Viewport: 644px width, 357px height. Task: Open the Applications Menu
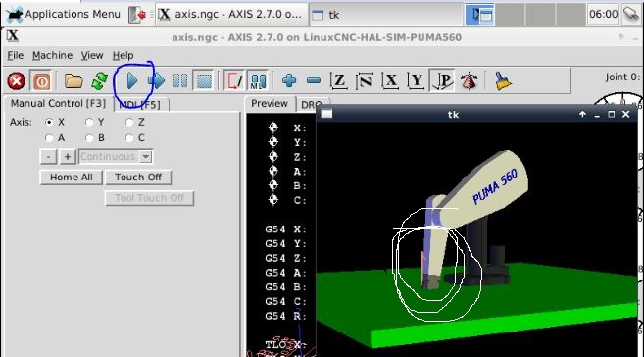click(x=64, y=15)
